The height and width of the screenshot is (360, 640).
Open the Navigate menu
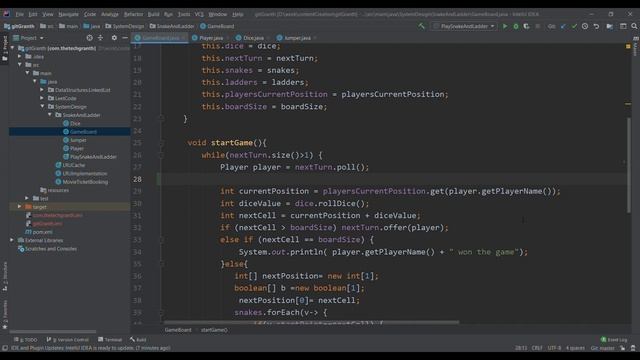click(68, 14)
